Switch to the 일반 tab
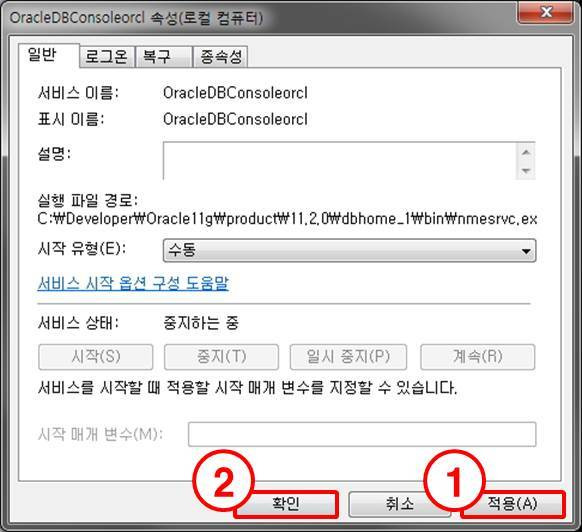Image resolution: width=582 pixels, height=532 pixels. [48, 55]
